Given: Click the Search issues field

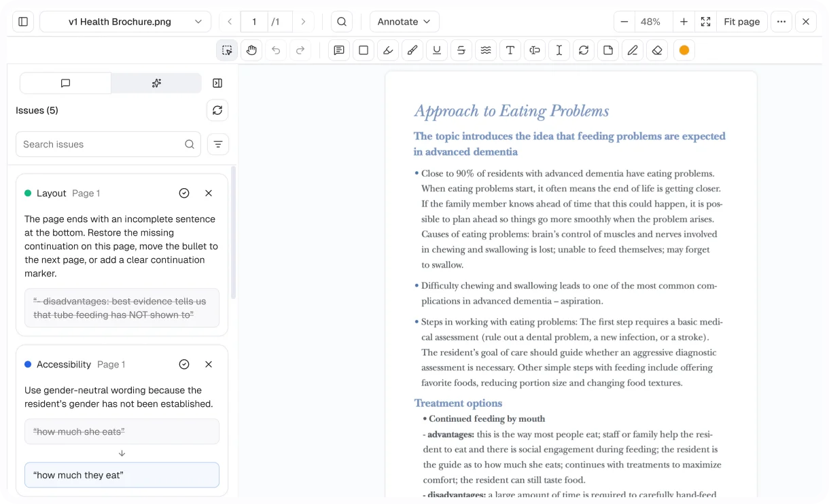Looking at the screenshot, I should click(108, 144).
